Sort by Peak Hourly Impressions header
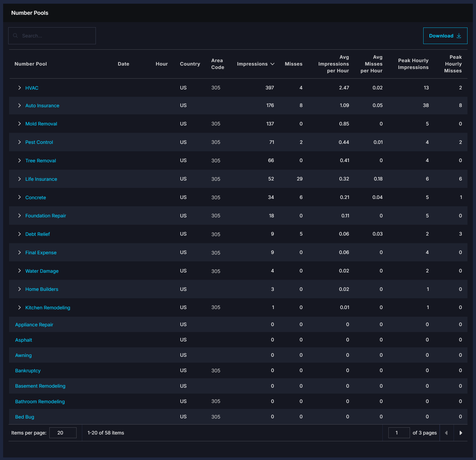 click(x=413, y=64)
